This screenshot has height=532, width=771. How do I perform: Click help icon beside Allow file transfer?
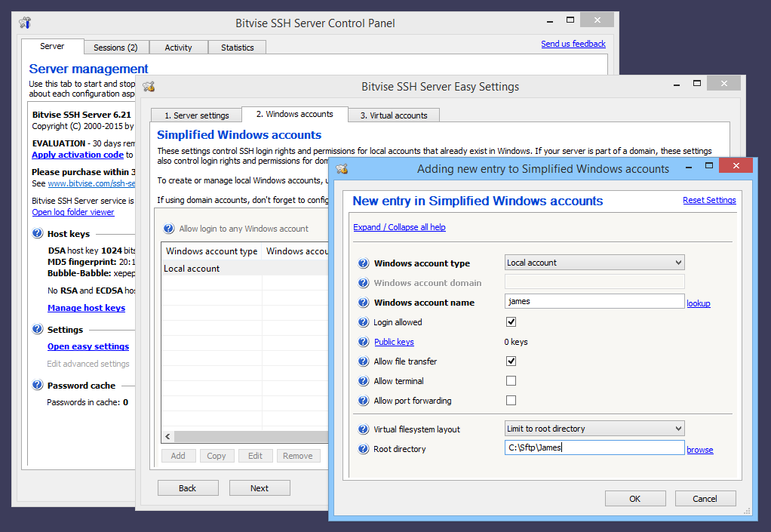(364, 361)
